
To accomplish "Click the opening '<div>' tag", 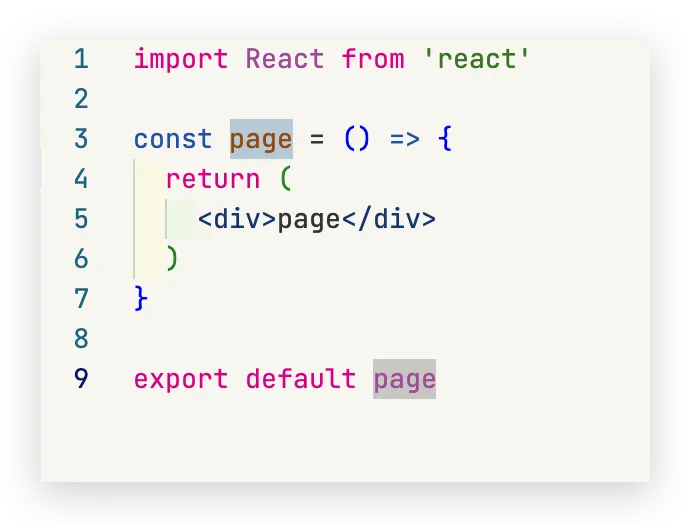I will 237,219.
